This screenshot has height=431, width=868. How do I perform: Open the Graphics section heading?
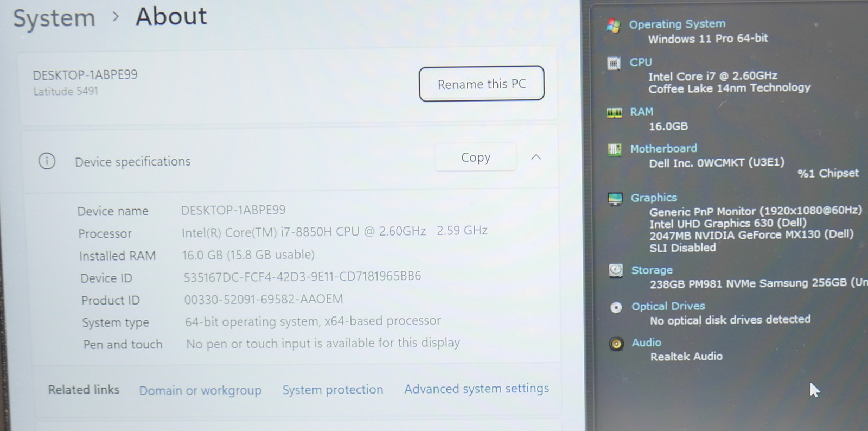click(x=654, y=198)
